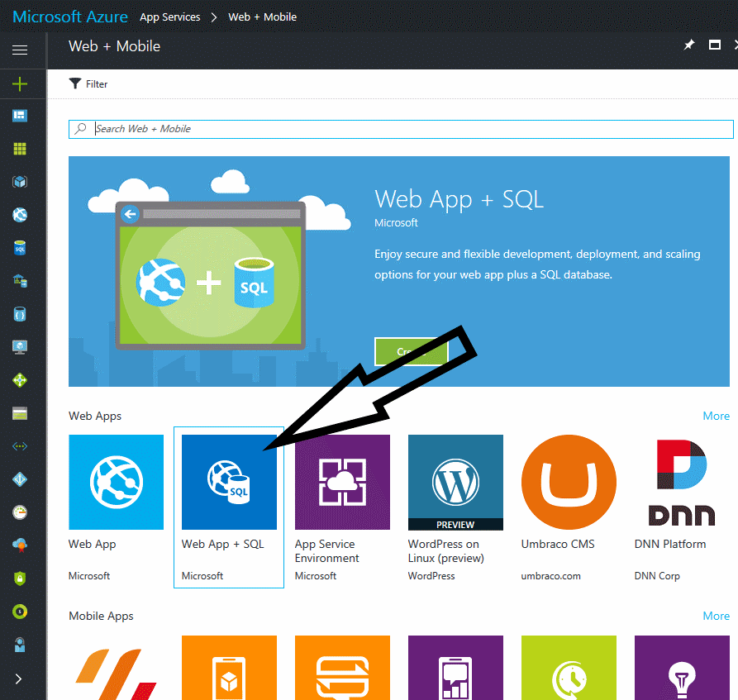Open the SQL databases sidebar icon
Screen dimensions: 738x700
pos(20,248)
